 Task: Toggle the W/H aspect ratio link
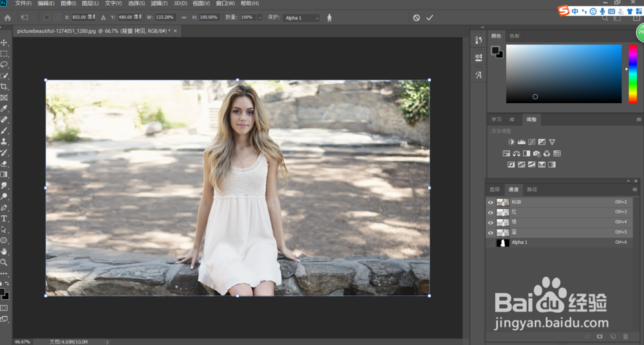(184, 17)
